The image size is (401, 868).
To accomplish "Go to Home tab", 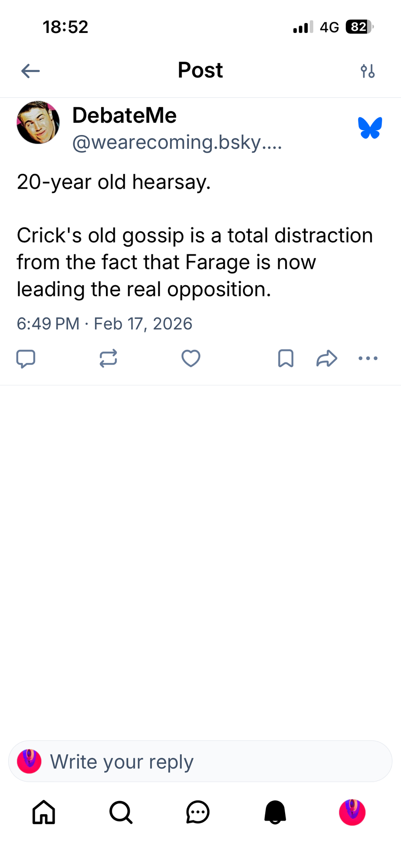I will [x=44, y=812].
